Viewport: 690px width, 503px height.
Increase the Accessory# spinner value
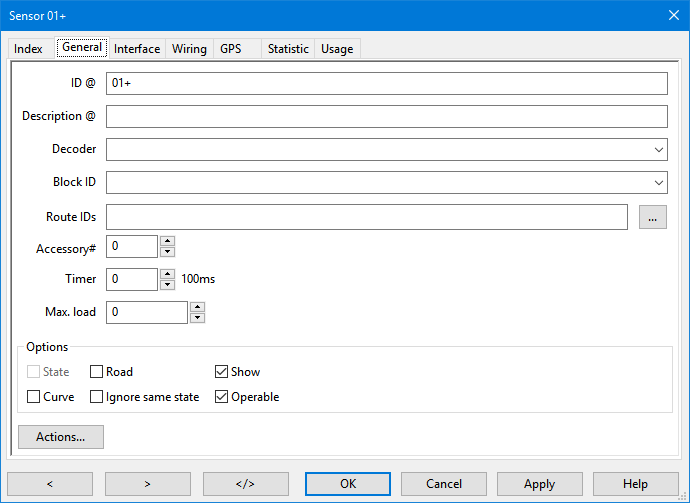(x=167, y=240)
